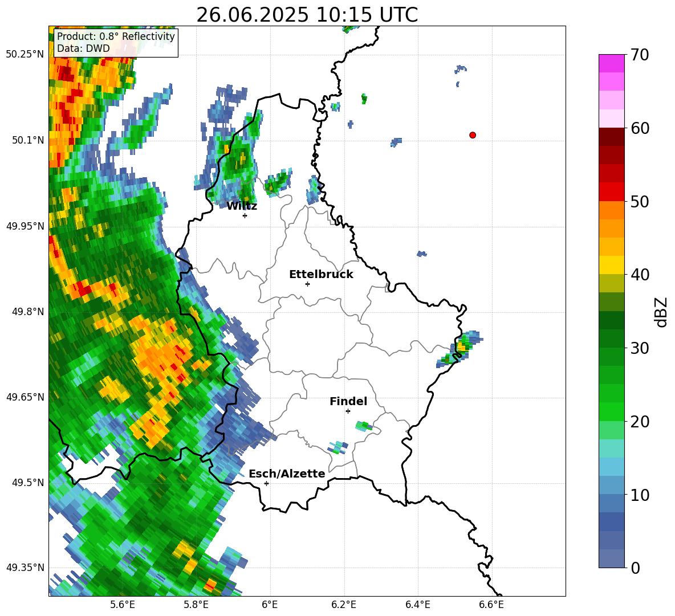Click the rain cell north of Wiltz
Viewport: 675px width, 616px height.
coord(236,161)
